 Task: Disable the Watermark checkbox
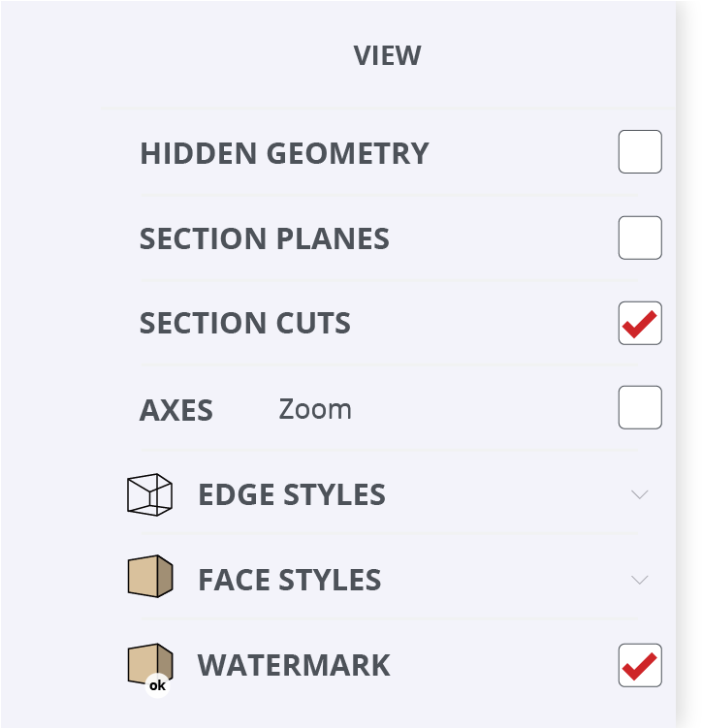640,665
